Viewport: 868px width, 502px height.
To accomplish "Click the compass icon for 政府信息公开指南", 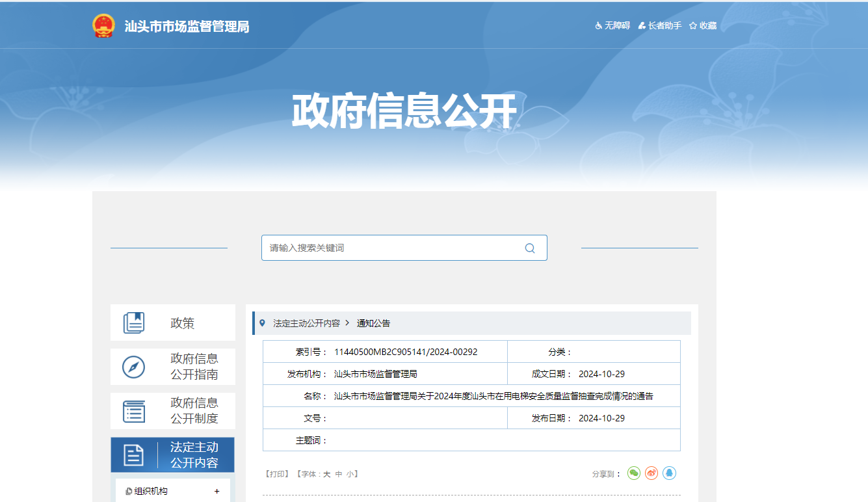I will point(134,367).
